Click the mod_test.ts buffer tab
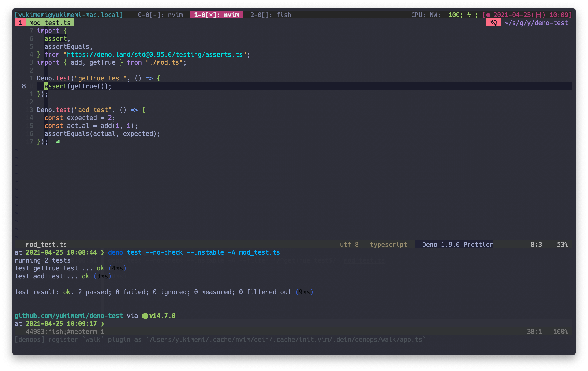This screenshot has width=588, height=371. tap(51, 23)
